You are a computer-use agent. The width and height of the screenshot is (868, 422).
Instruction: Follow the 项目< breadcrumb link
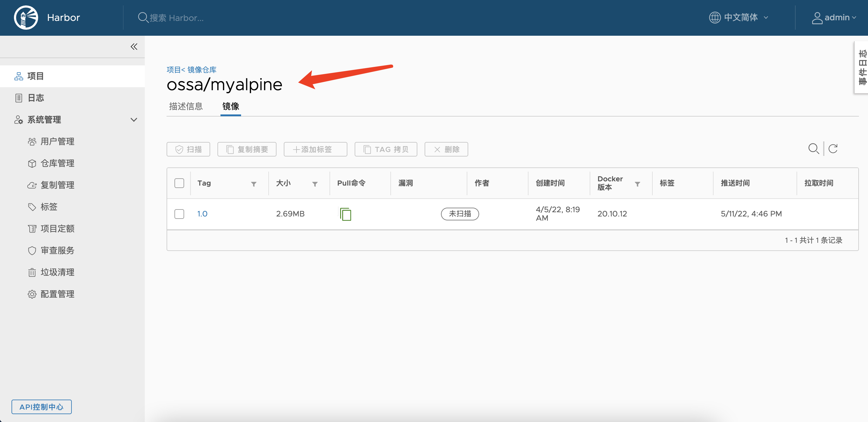[176, 70]
